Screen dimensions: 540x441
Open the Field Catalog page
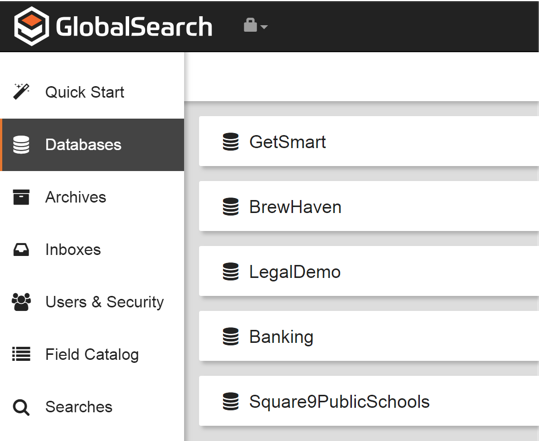(x=92, y=354)
